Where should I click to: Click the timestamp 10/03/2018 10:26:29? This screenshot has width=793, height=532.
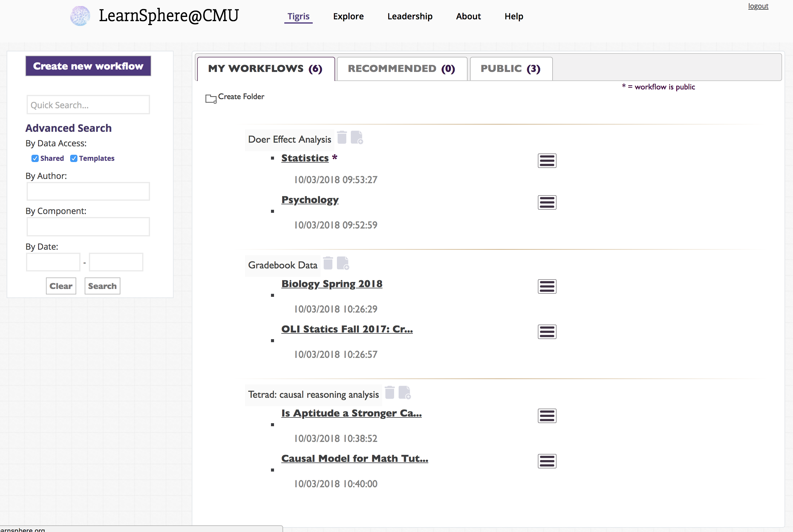pyautogui.click(x=335, y=309)
